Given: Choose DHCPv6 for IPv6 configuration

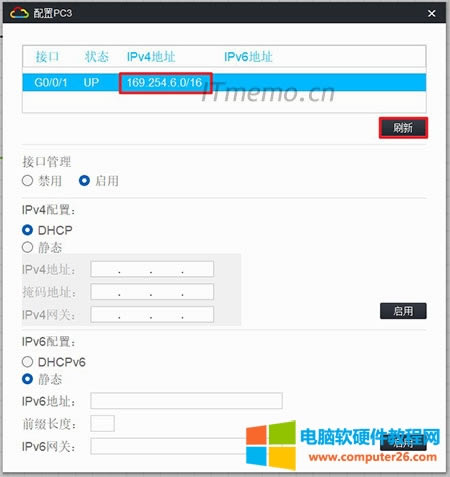Looking at the screenshot, I should click(x=27, y=362).
